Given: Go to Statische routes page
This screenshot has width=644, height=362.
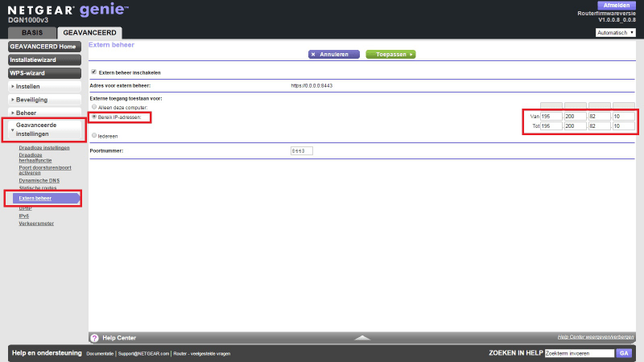Looking at the screenshot, I should [x=37, y=188].
